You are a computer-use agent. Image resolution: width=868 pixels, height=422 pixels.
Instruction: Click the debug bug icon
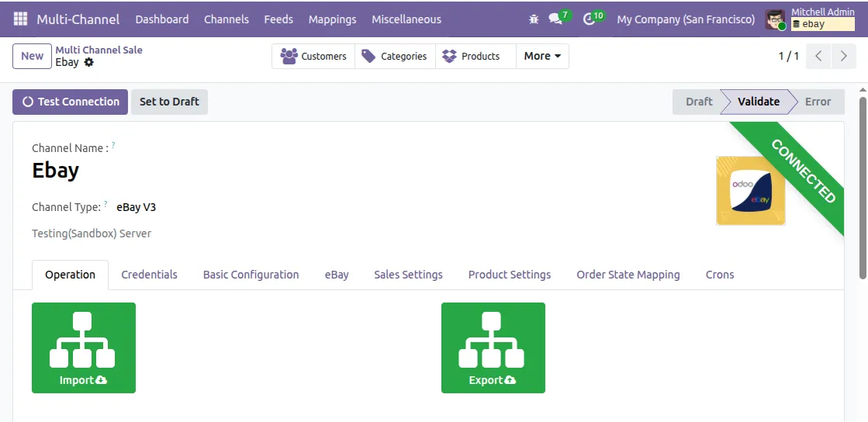pos(534,19)
